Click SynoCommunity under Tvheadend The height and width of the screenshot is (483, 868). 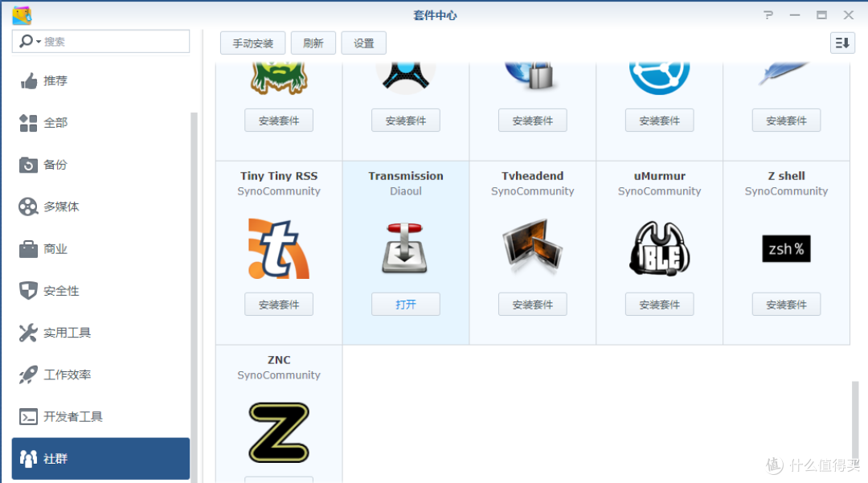pyautogui.click(x=533, y=191)
